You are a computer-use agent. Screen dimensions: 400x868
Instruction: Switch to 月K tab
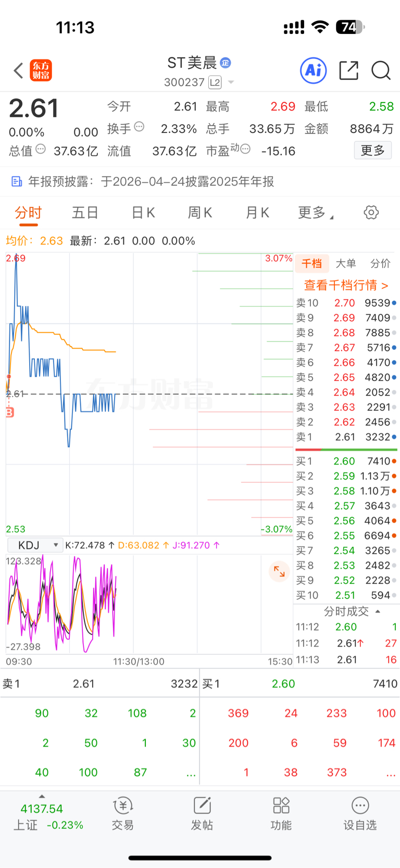pyautogui.click(x=257, y=213)
